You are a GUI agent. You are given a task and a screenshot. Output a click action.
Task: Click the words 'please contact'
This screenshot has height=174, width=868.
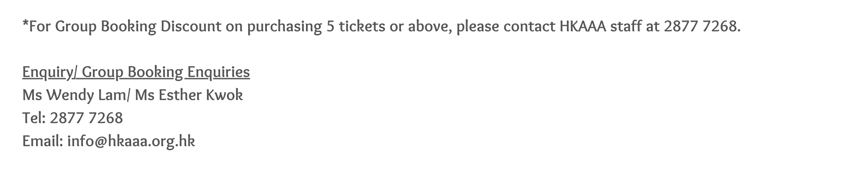506,27
